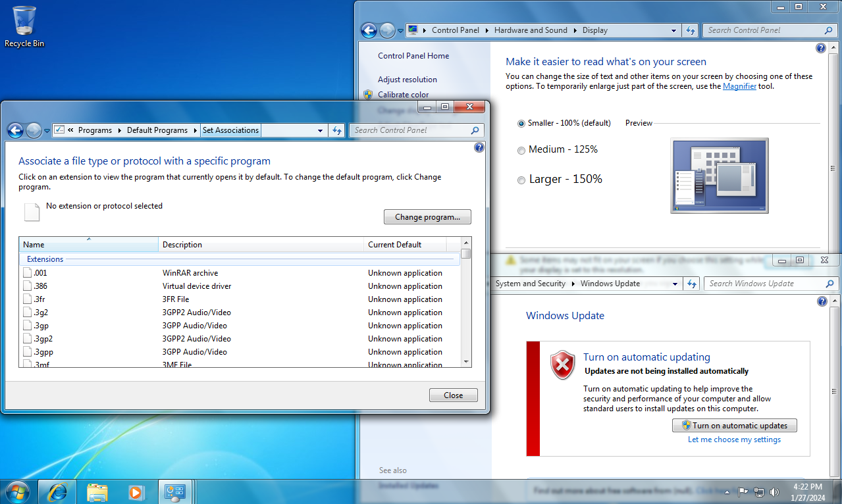Viewport: 842px width, 504px height.
Task: Open the volume speaker tray icon
Action: point(774,491)
